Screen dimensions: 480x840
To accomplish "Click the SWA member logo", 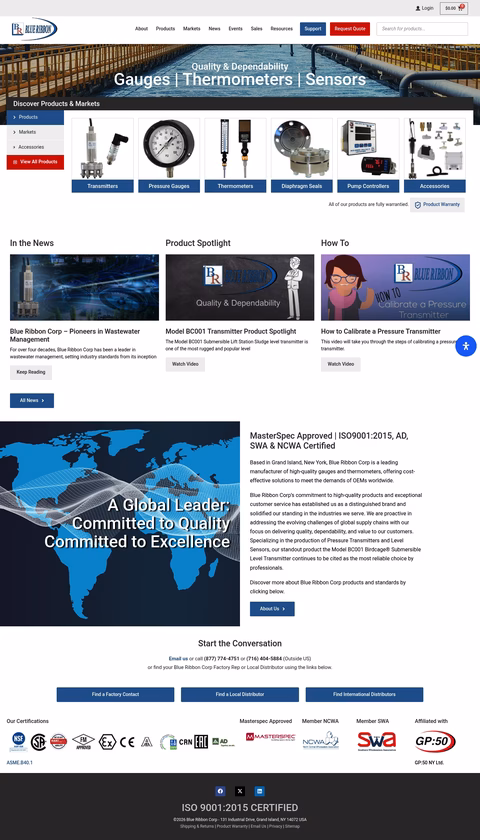I will point(377,741).
